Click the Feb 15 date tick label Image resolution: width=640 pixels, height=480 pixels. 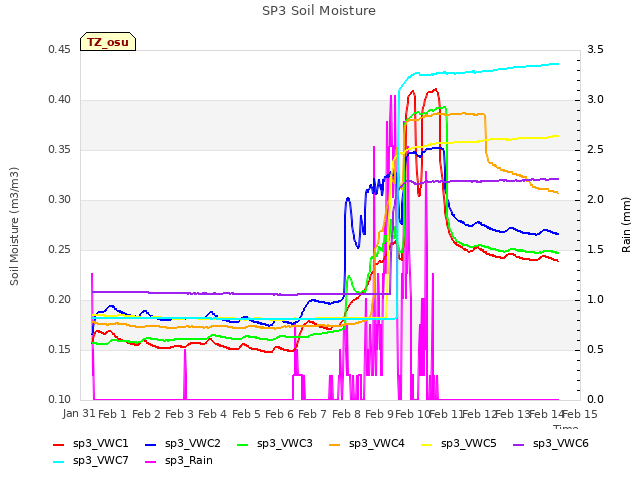(x=580, y=414)
